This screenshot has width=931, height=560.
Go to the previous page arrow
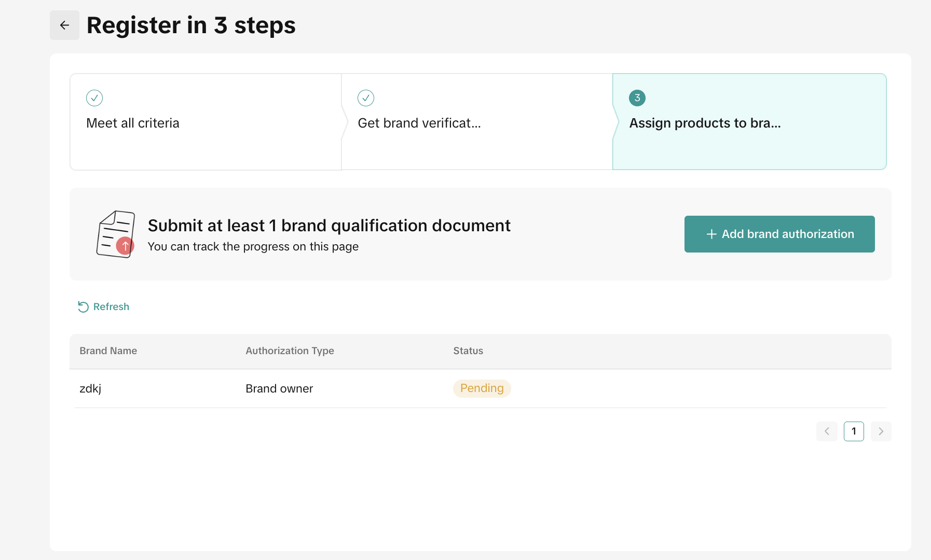[827, 431]
